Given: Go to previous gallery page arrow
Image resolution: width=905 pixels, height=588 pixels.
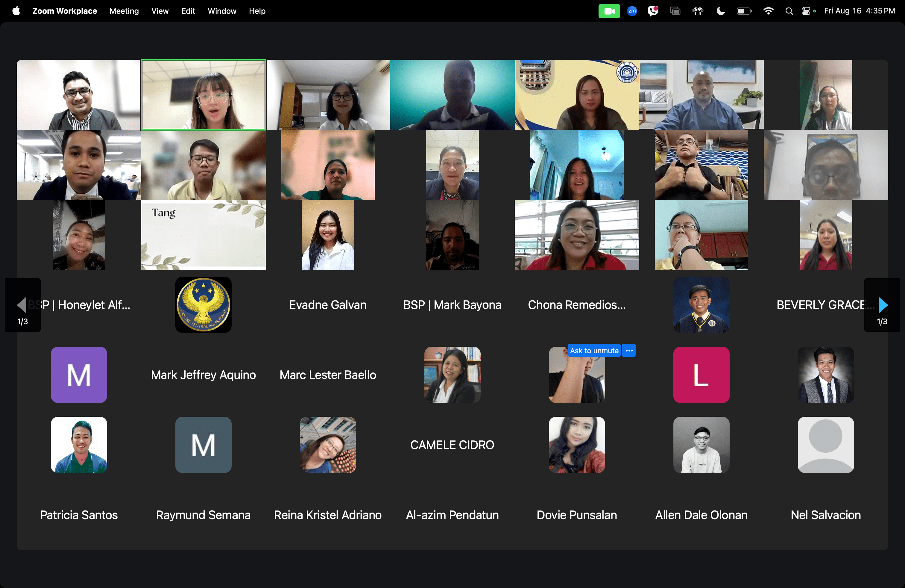Looking at the screenshot, I should 22,305.
